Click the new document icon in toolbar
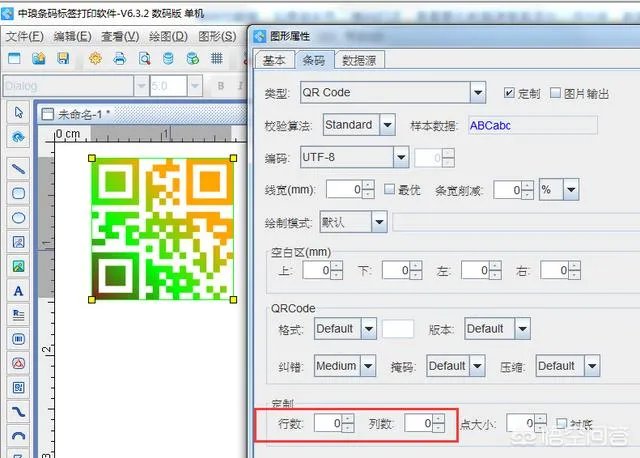The image size is (640, 458). tap(14, 58)
